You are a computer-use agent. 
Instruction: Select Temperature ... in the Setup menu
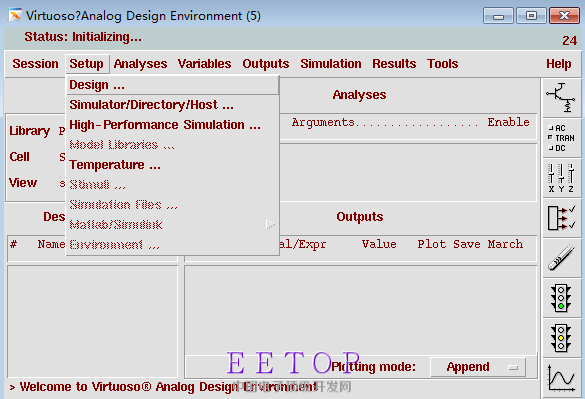(x=172, y=165)
